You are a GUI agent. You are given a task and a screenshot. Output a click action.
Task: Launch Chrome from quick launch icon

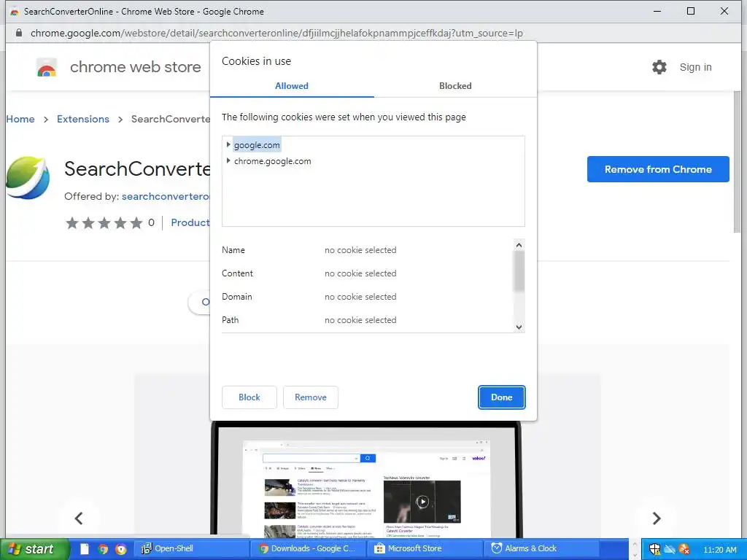(103, 549)
